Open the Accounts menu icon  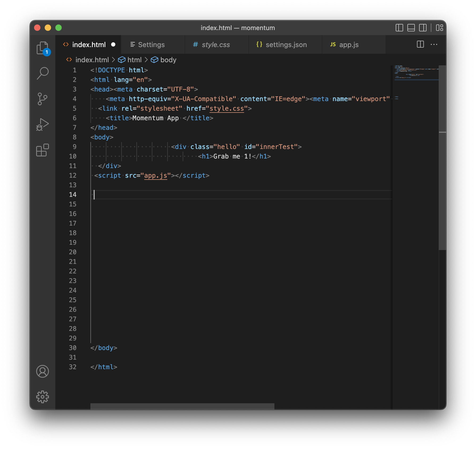[43, 371]
